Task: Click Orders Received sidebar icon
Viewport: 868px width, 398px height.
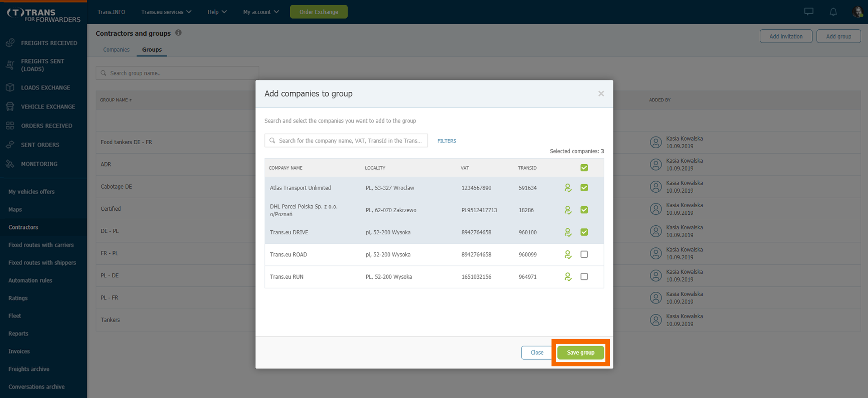Action: click(10, 126)
